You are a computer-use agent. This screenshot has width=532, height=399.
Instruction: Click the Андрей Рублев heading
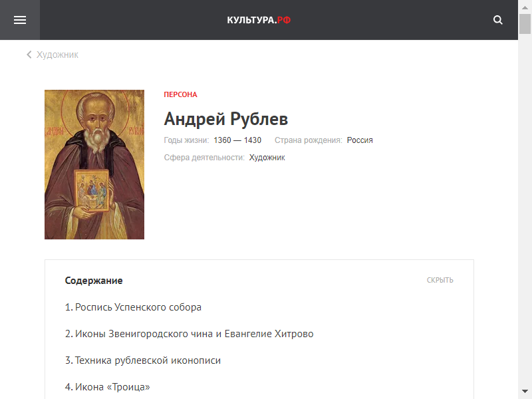coord(226,119)
